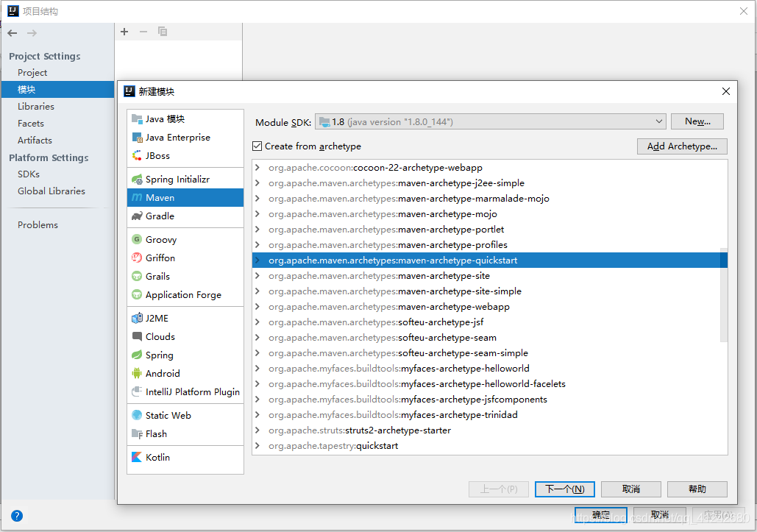Select the Java module folder icon
Screen dimensions: 757x532
[x=137, y=118]
